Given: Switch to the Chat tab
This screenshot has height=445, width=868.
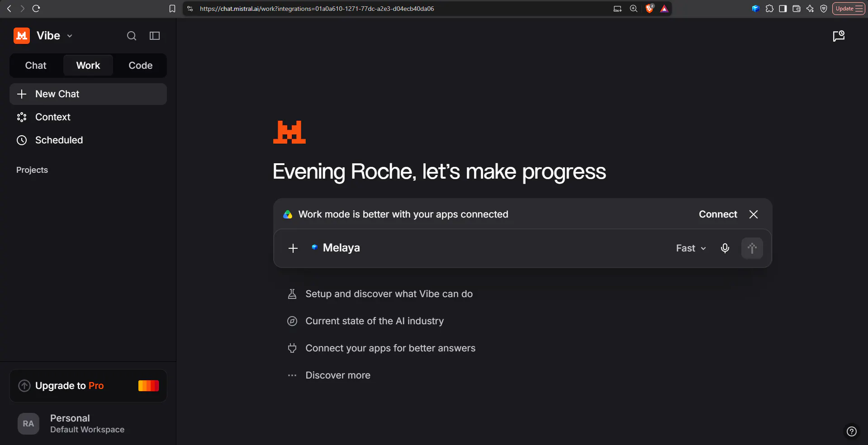Looking at the screenshot, I should 36,66.
